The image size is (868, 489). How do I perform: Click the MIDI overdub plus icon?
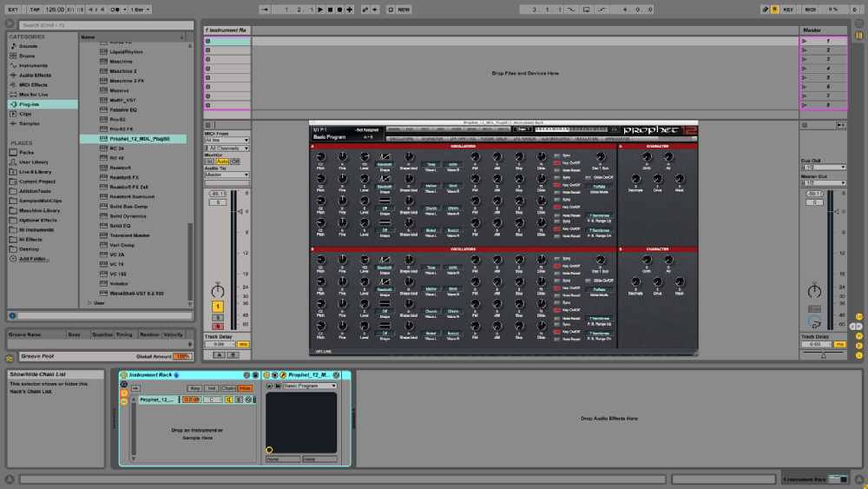349,10
